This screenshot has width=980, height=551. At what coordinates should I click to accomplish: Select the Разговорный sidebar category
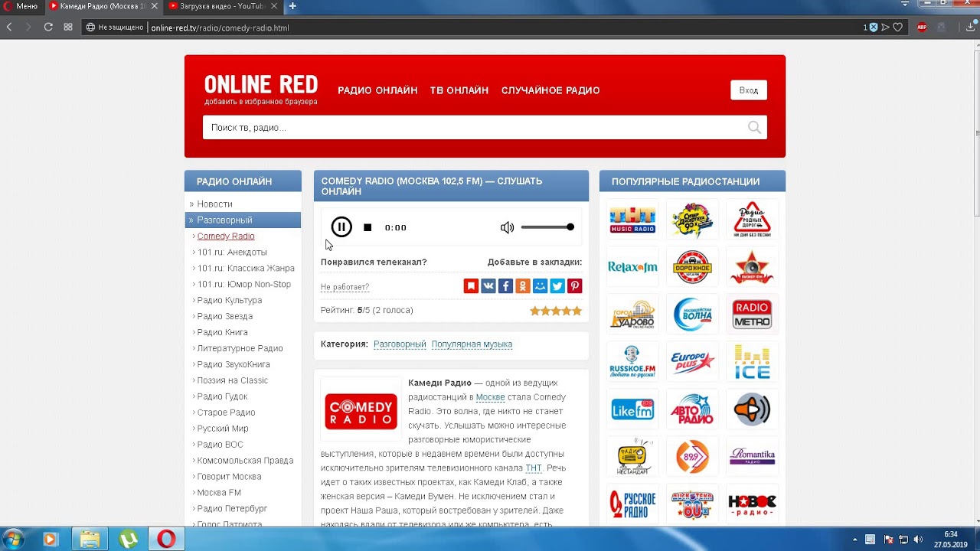coord(243,220)
